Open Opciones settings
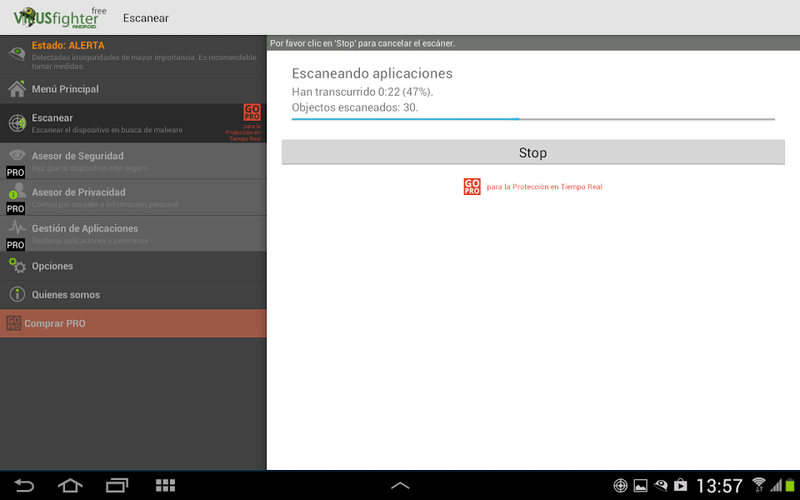This screenshot has width=800, height=500. coord(133,266)
